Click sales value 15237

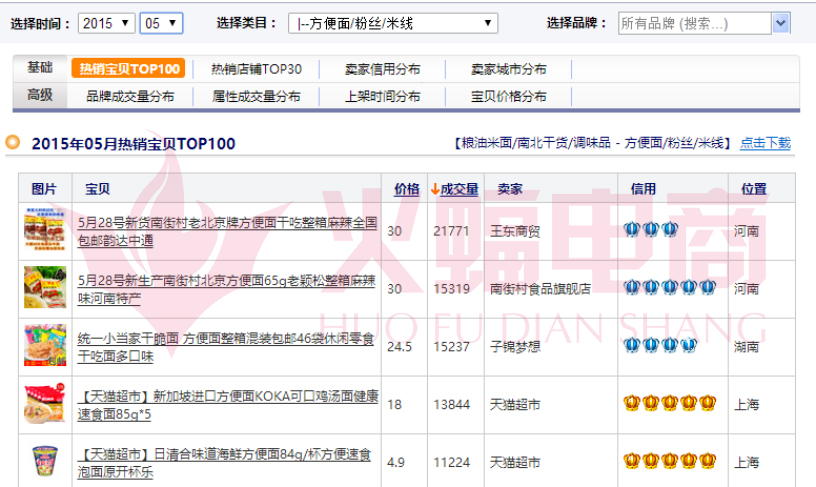(451, 347)
